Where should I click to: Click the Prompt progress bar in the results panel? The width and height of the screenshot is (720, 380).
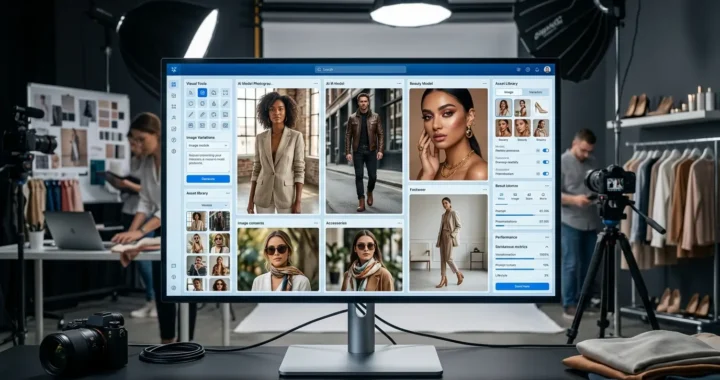pos(522,215)
